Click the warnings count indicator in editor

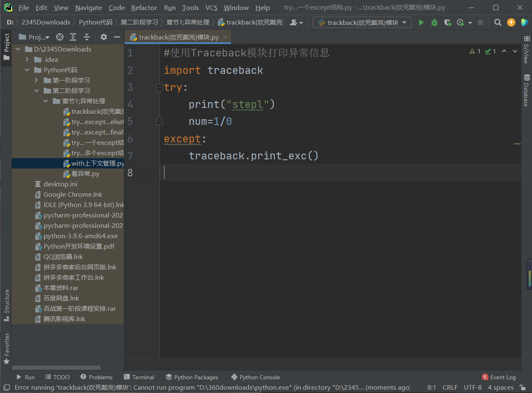[x=475, y=51]
